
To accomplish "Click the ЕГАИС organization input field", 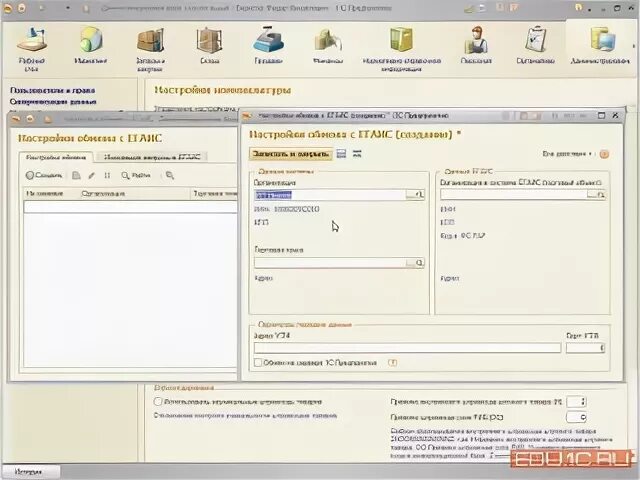I will 514,195.
